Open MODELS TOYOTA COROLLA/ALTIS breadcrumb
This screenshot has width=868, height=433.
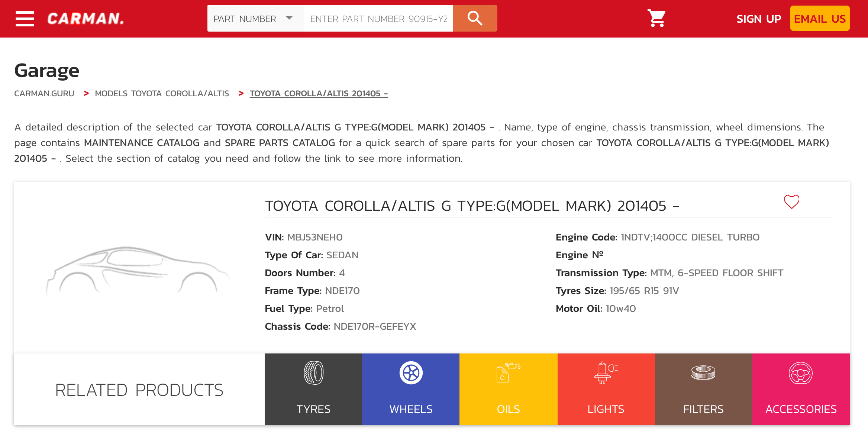pos(162,94)
